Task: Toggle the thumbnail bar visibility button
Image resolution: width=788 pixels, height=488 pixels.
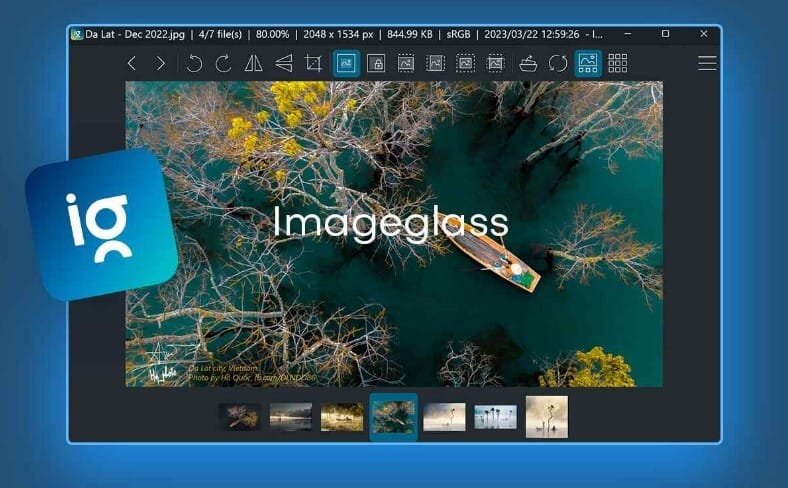Action: click(588, 63)
